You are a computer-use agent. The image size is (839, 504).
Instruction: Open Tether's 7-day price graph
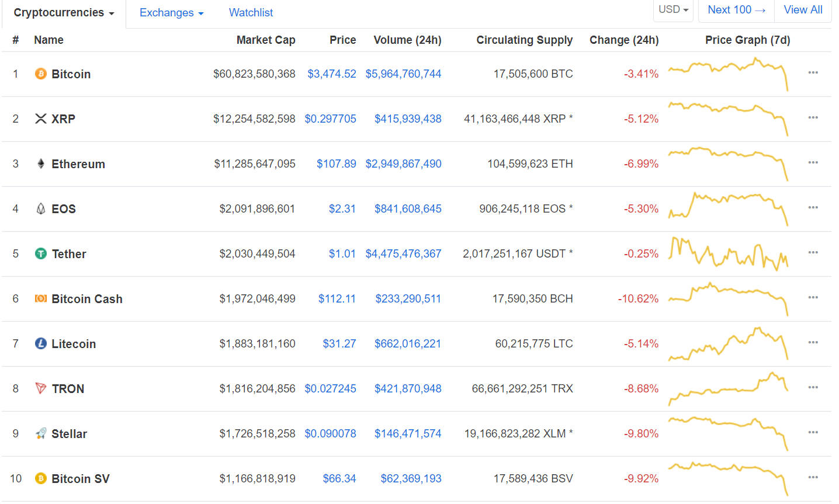728,253
